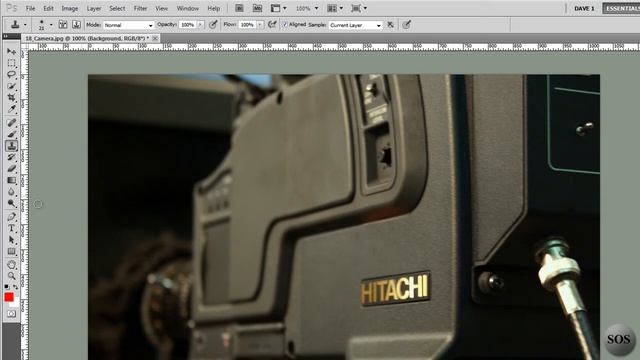Open the Layer menu
The height and width of the screenshot is (360, 640).
click(x=94, y=8)
